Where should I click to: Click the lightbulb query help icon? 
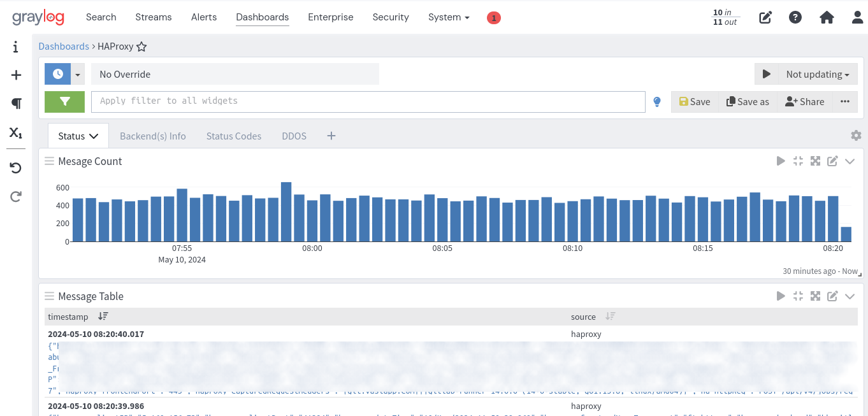657,102
